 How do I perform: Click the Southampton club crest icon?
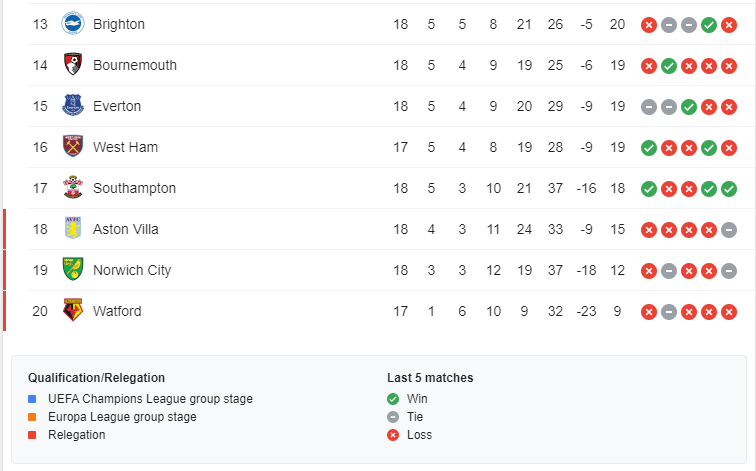pyautogui.click(x=72, y=188)
